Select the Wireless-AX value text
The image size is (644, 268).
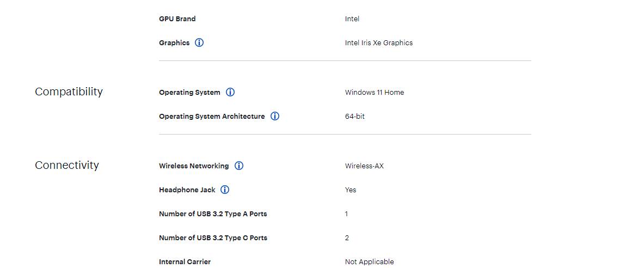tap(364, 166)
